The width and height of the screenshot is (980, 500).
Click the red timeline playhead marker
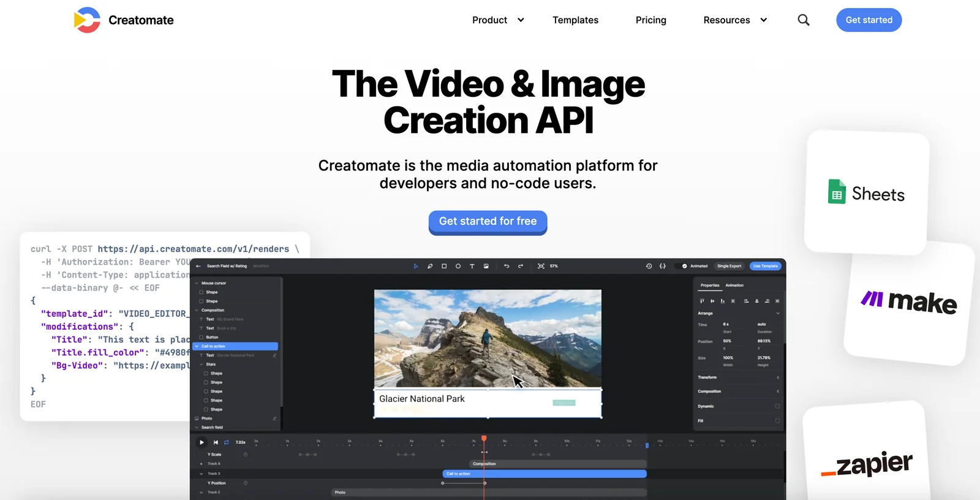tap(484, 439)
